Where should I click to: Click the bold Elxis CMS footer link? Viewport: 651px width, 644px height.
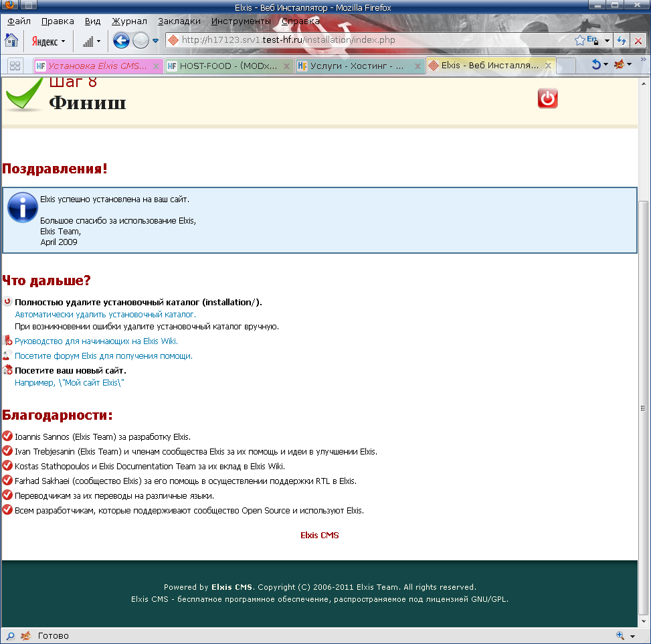pos(231,587)
